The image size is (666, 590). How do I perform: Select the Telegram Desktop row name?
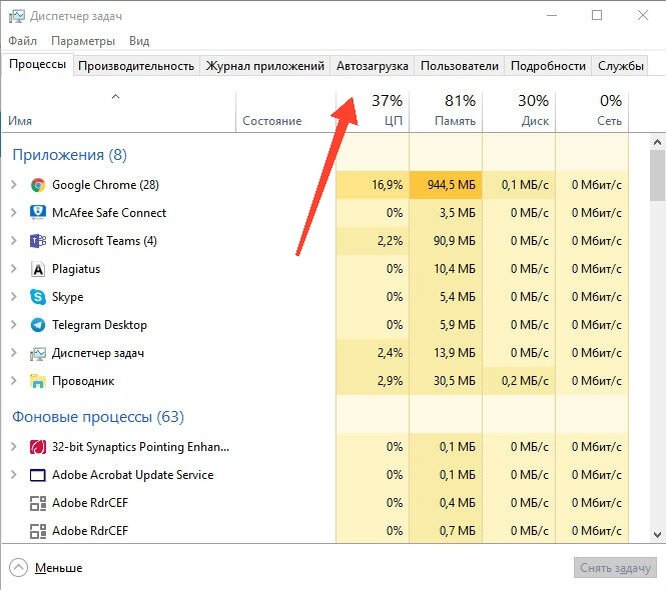(99, 325)
